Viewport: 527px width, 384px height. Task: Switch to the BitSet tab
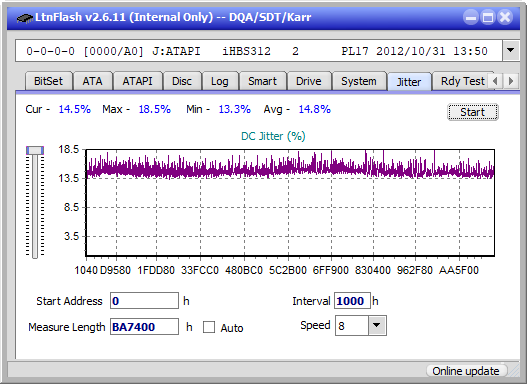(x=48, y=81)
